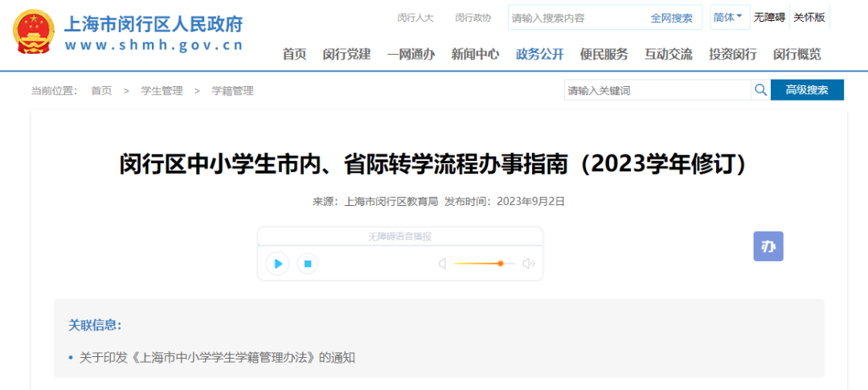Toggle 无障碍 accessibility mode

pos(769,17)
